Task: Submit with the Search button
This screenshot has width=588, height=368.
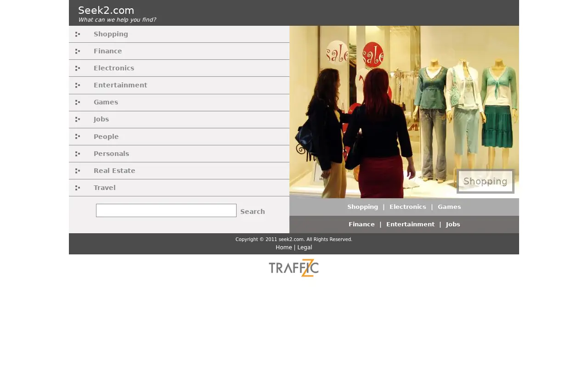Action: pos(253,212)
